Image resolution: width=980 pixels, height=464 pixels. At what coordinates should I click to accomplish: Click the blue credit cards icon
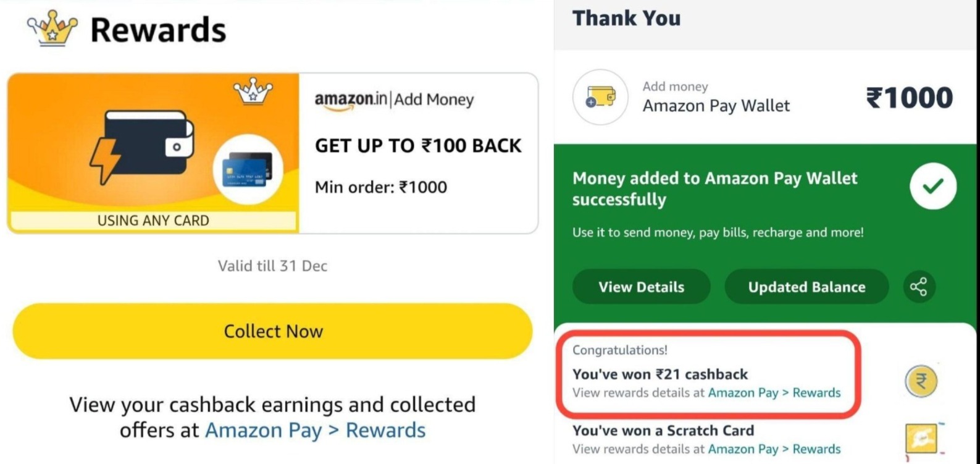click(248, 169)
